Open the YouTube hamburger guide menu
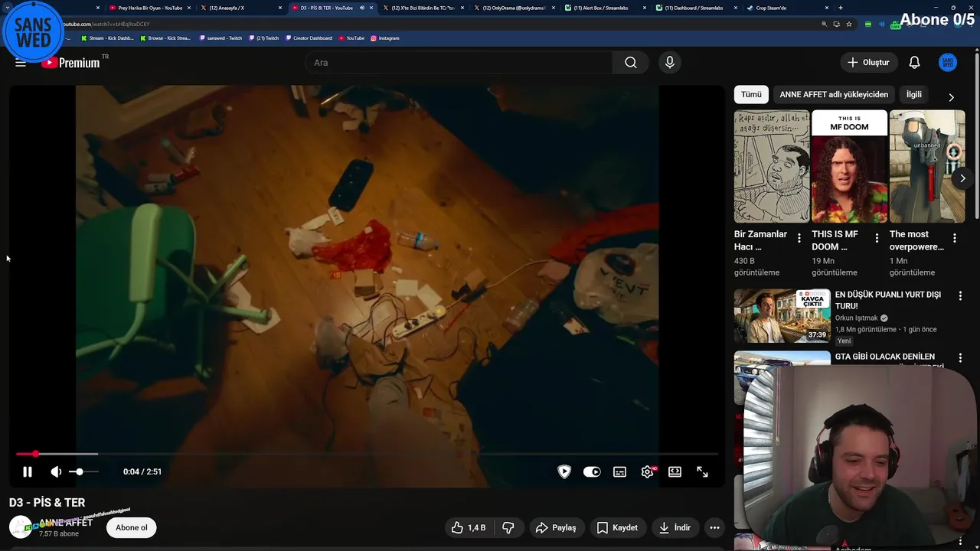 [21, 63]
